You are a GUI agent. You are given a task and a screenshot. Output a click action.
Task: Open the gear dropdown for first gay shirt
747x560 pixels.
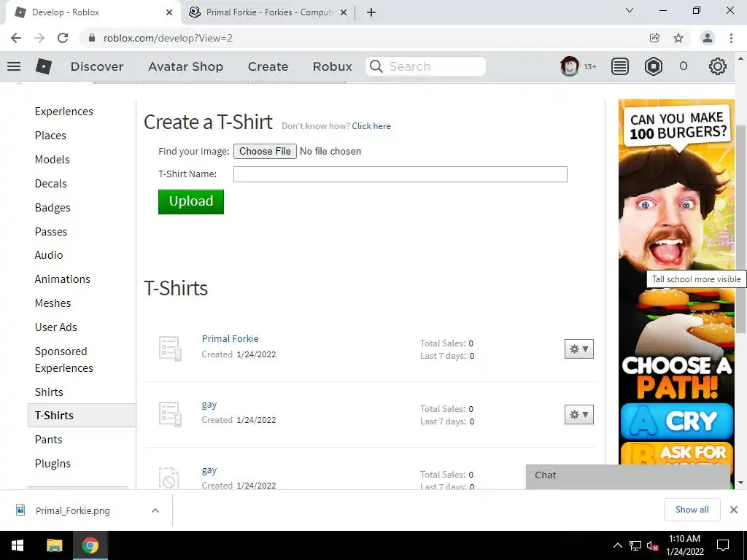[x=578, y=415]
